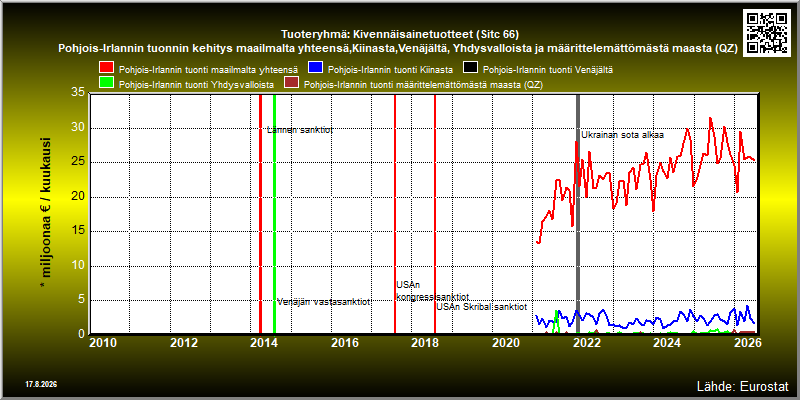Click the 'Ukrainan sota alkaa' annotation

tap(622, 135)
